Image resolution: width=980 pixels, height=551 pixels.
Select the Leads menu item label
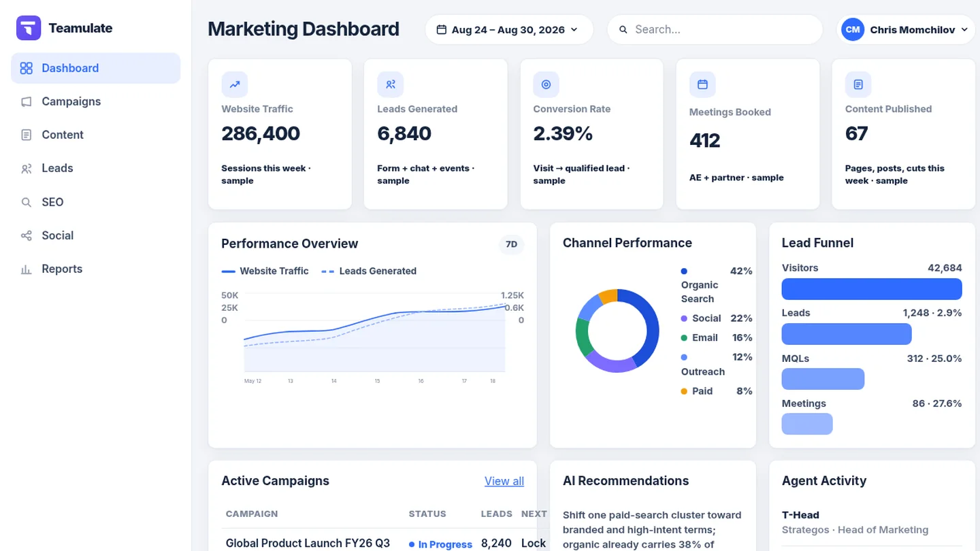click(57, 168)
